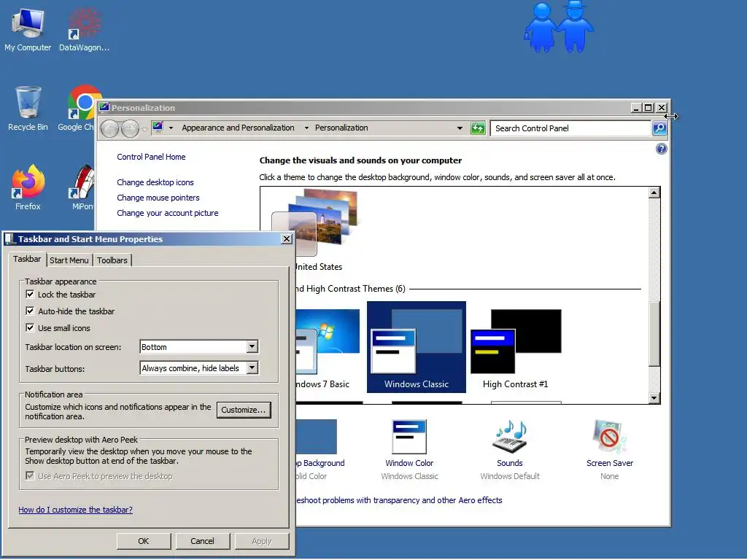Open the MiPony desktop shortcut
The image size is (747, 560).
pyautogui.click(x=83, y=187)
